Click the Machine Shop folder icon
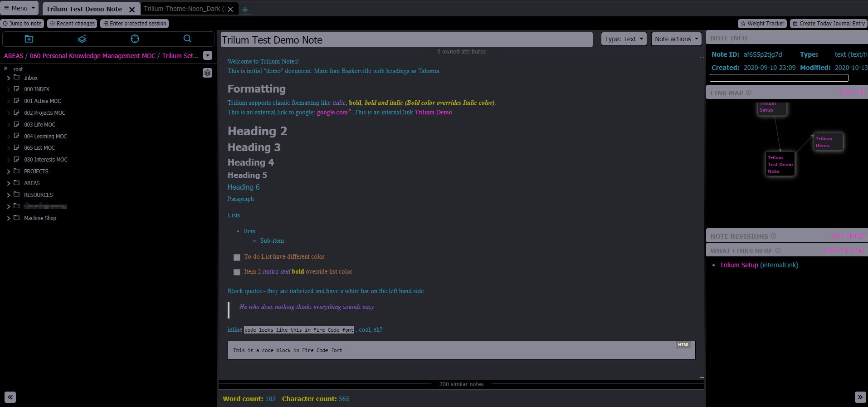Image resolution: width=868 pixels, height=407 pixels. point(17,218)
